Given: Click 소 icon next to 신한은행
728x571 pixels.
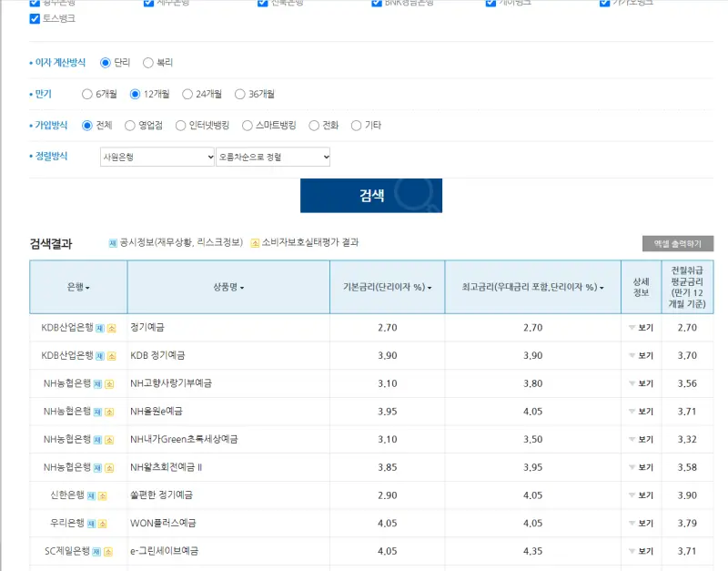Looking at the screenshot, I should 102,496.
